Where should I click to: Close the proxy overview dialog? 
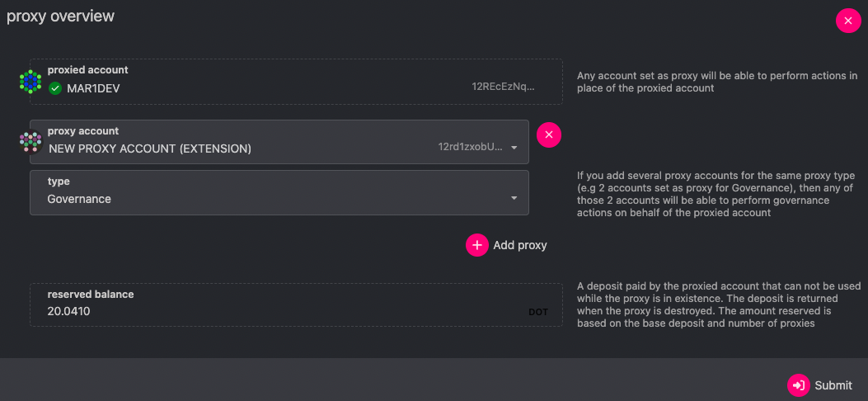(848, 21)
